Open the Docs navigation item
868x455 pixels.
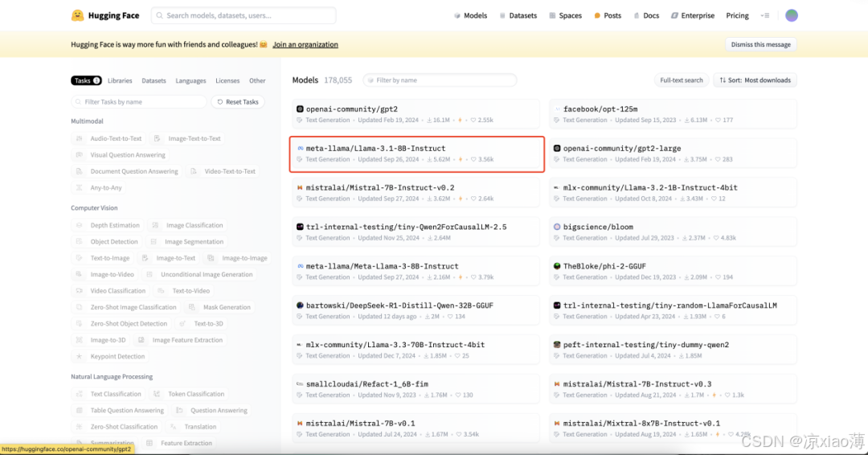pos(646,15)
